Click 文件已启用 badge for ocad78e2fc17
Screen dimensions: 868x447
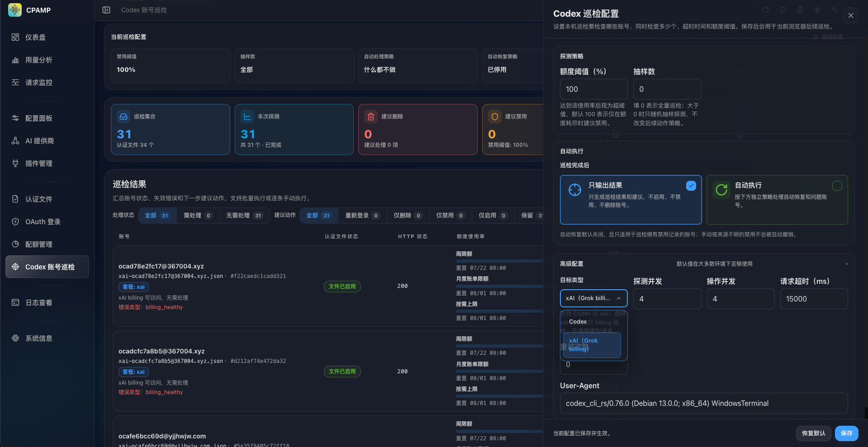pos(342,286)
